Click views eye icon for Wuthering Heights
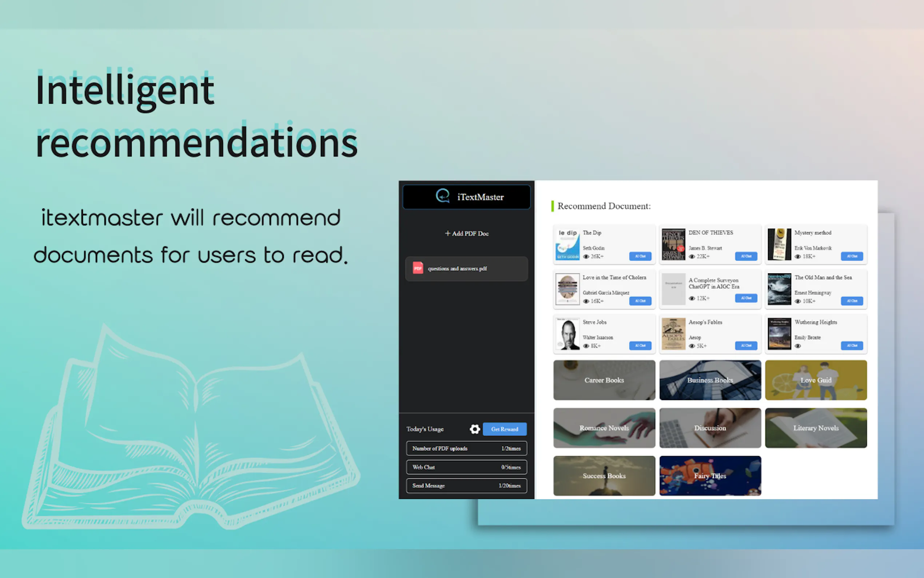The image size is (924, 578). pos(797,346)
